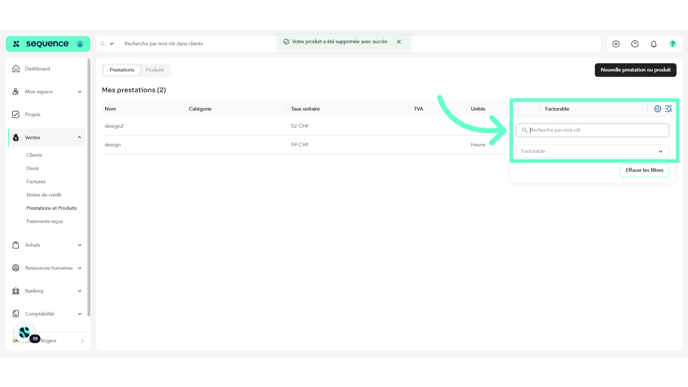Screen dimensions: 688x387
Task: Open Clients under Ventes
Action: (x=34, y=155)
